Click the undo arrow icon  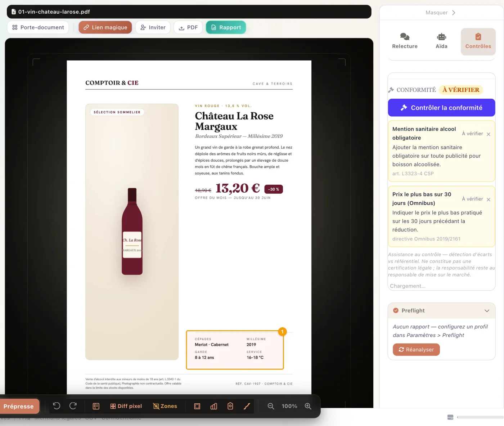coord(57,406)
